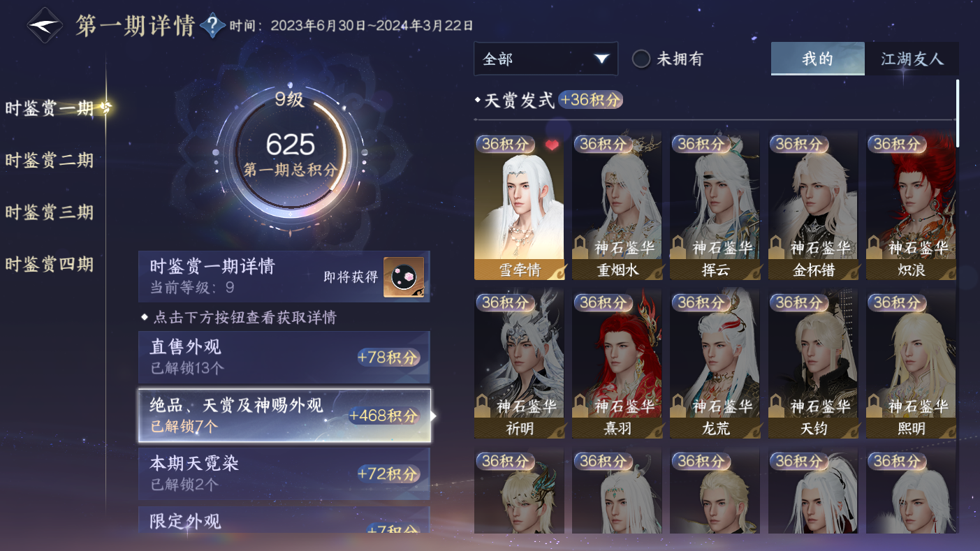Switch to 时鉴赏二期 in sidebar
This screenshot has width=980, height=551.
[50, 160]
